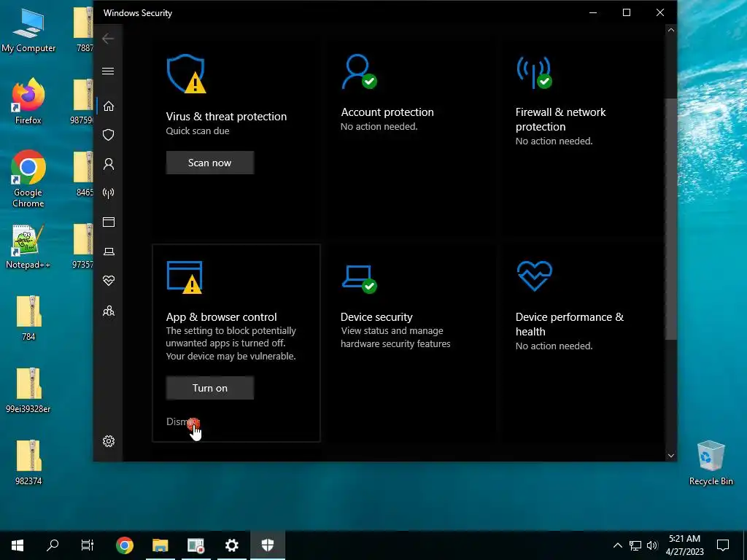747x560 pixels.
Task: Open Account protection heading
Action: (x=387, y=112)
